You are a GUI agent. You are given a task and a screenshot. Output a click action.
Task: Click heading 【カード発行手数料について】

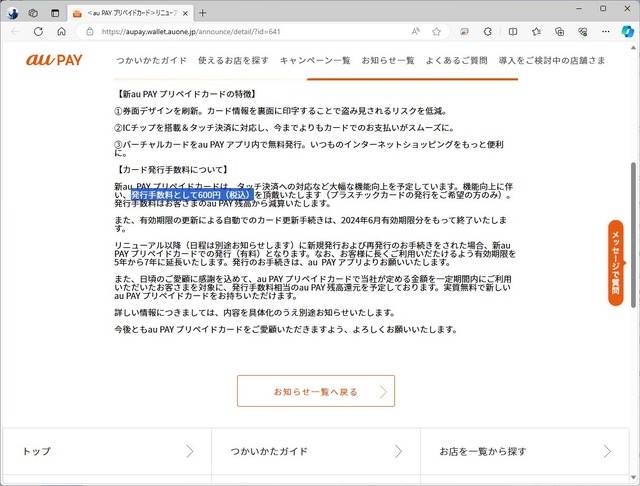click(x=173, y=169)
